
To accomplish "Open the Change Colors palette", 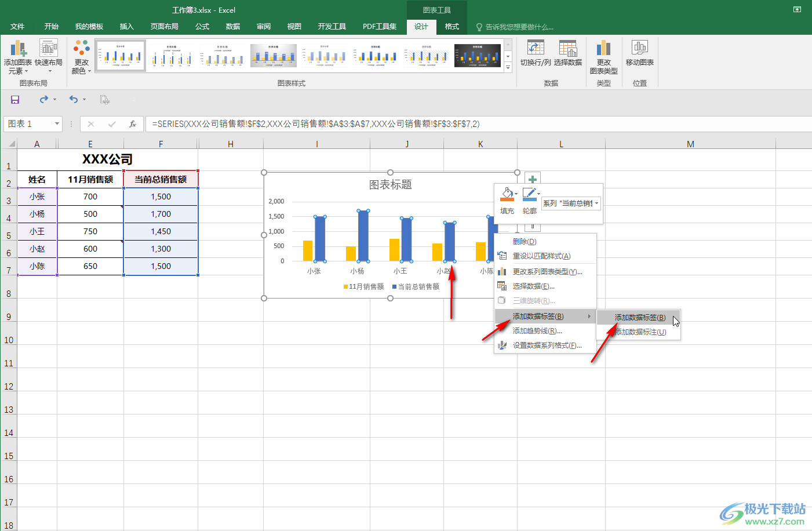I will click(x=81, y=57).
